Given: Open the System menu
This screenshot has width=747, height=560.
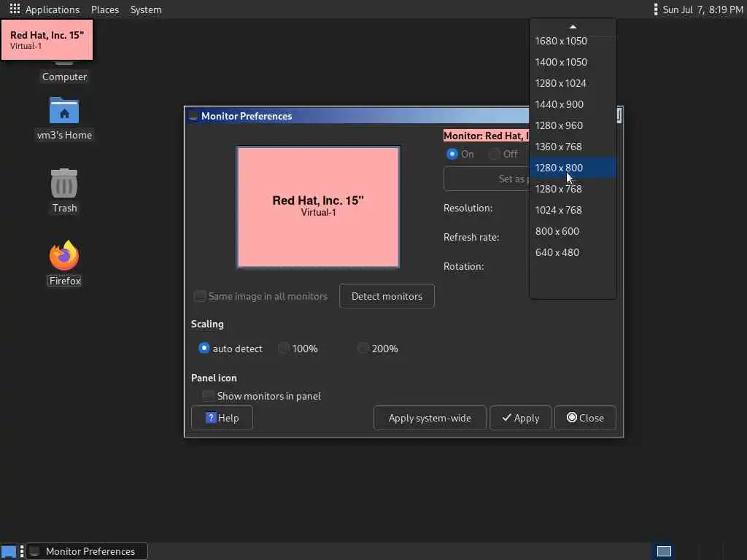Looking at the screenshot, I should pos(146,9).
